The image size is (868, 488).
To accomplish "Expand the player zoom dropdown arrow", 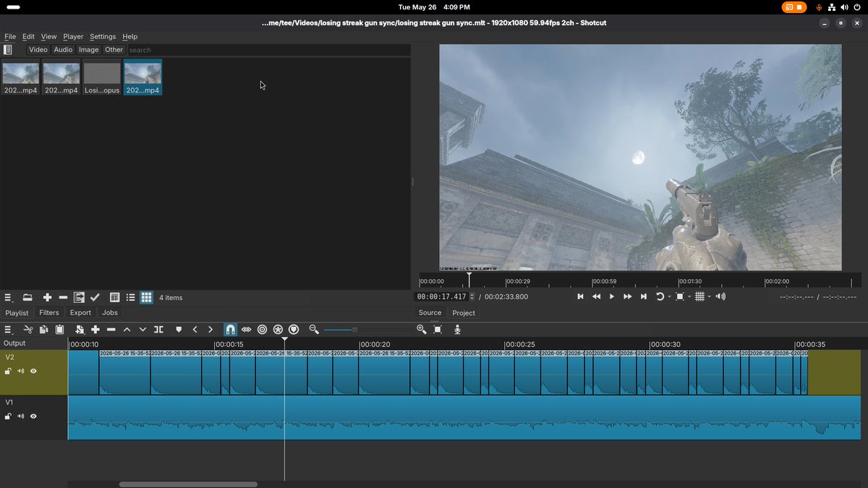I will (x=689, y=296).
